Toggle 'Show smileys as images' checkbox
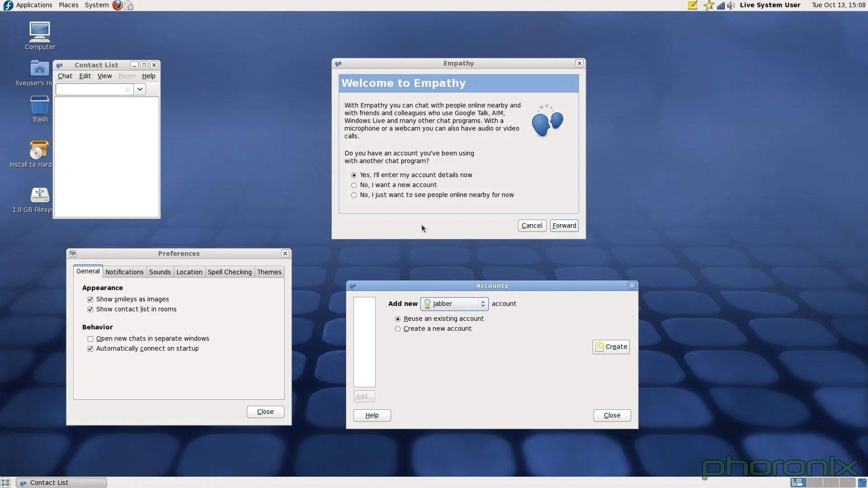 click(x=128, y=300)
